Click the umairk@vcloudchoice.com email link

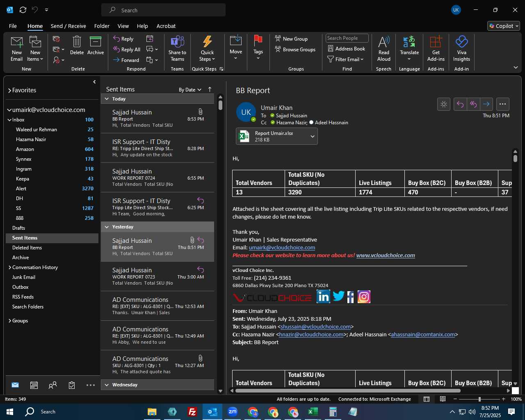282,248
